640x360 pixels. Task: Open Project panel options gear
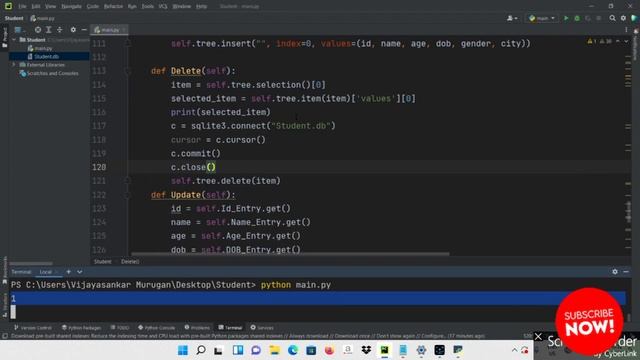(73, 30)
